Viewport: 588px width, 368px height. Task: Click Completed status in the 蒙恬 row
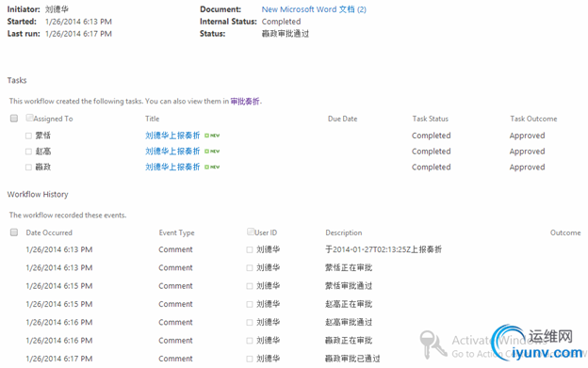pyautogui.click(x=432, y=136)
